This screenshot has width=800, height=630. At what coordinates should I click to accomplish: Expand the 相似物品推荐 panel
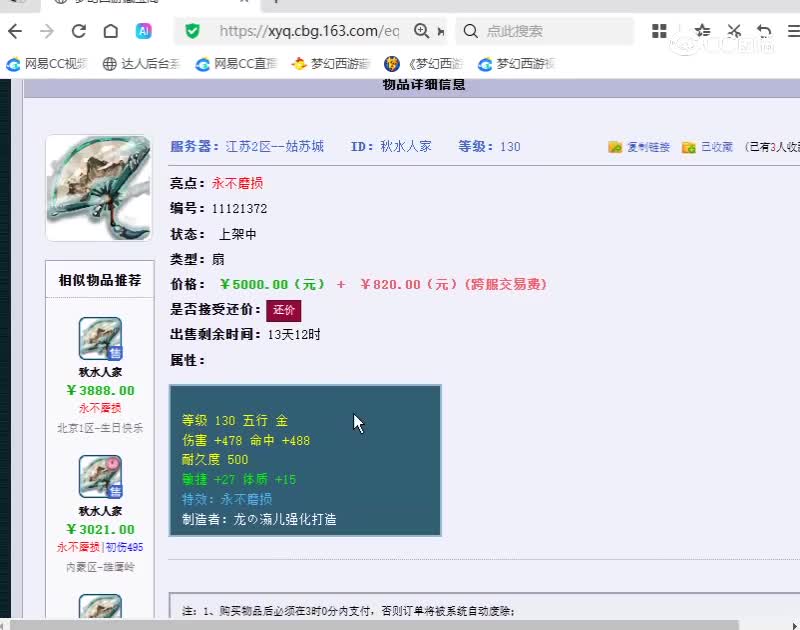(98, 280)
